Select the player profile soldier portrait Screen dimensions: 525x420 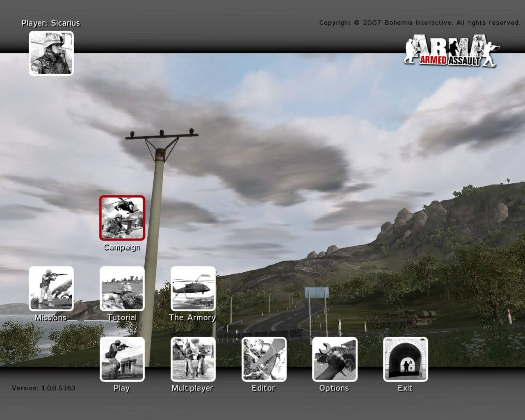(x=51, y=53)
